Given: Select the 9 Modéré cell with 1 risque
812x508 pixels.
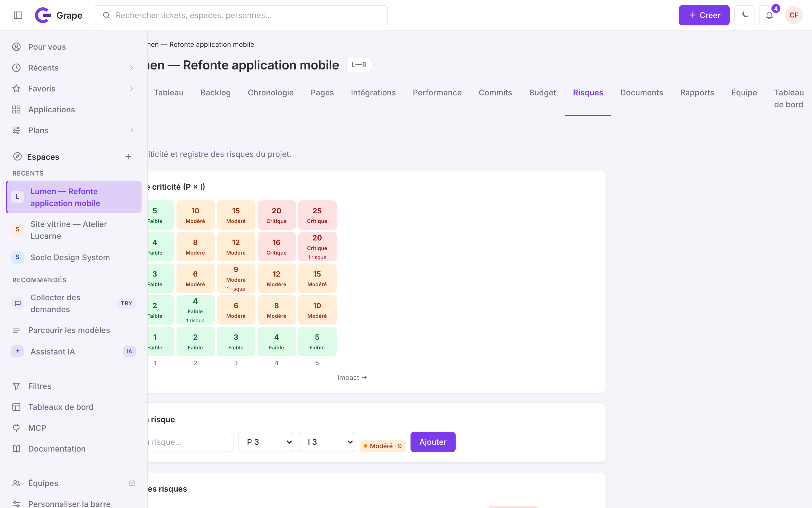Looking at the screenshot, I should 236,279.
